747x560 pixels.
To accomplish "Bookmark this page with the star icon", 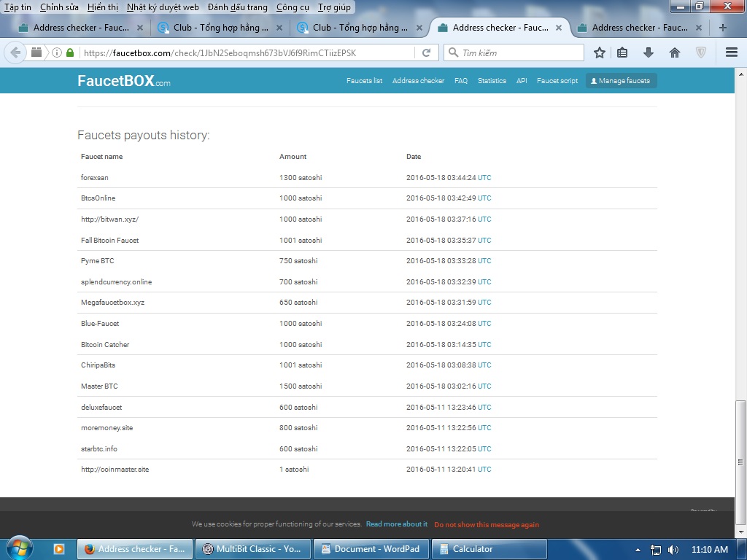I will (x=600, y=52).
